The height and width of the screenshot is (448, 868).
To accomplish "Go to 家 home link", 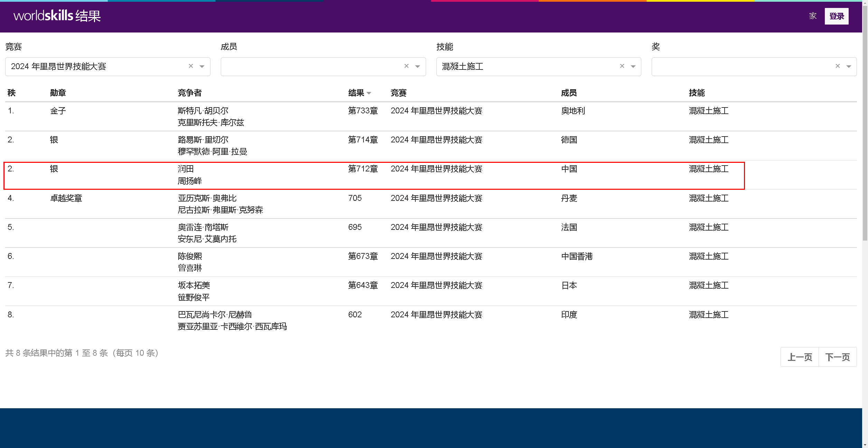I will 813,16.
